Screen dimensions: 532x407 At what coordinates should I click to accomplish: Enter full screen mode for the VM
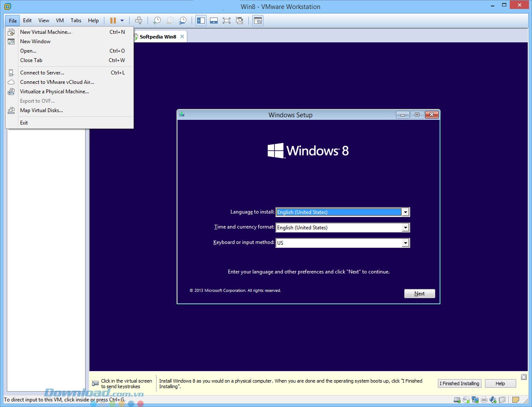pyautogui.click(x=227, y=20)
